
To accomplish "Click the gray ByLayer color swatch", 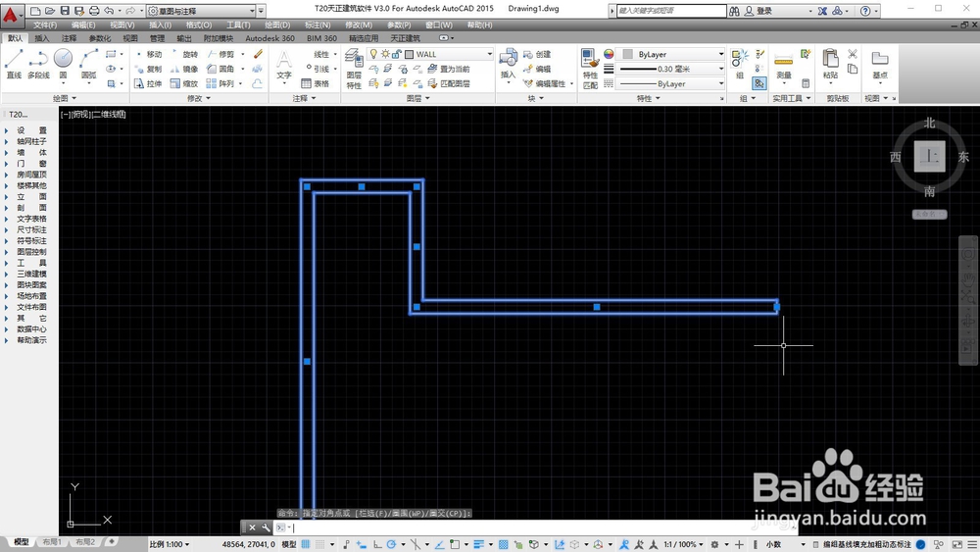I will click(628, 54).
